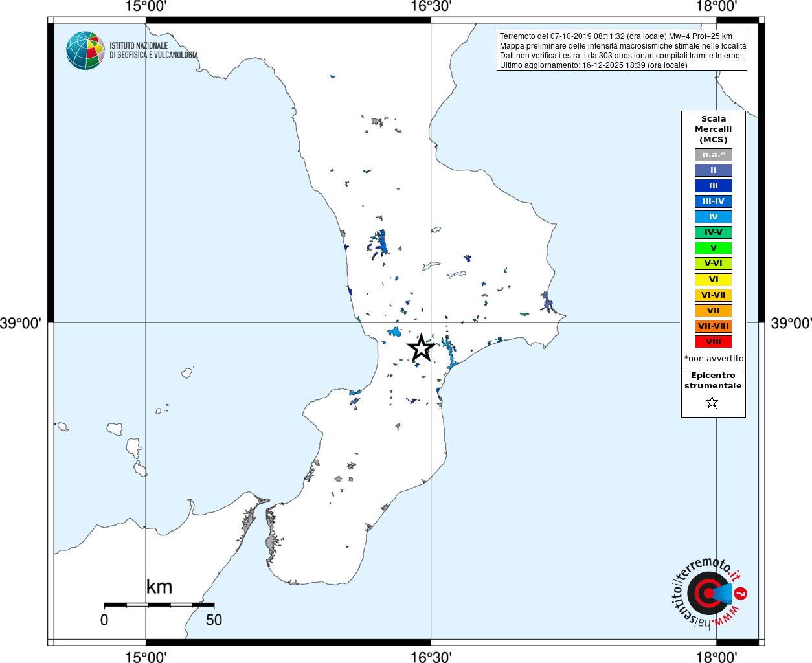Select the II intensity legend swatch

click(x=714, y=170)
